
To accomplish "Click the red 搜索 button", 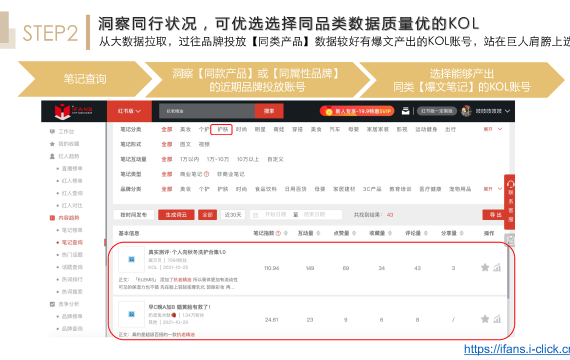I will [x=269, y=111].
